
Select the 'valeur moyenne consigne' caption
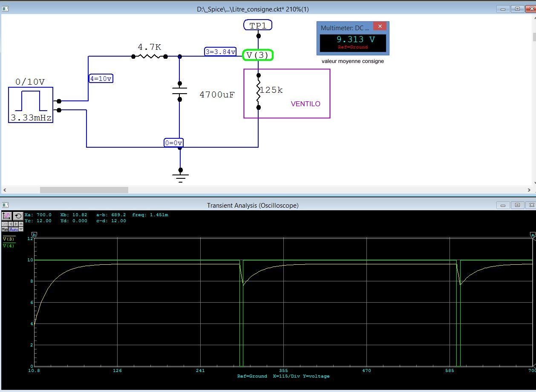click(353, 61)
